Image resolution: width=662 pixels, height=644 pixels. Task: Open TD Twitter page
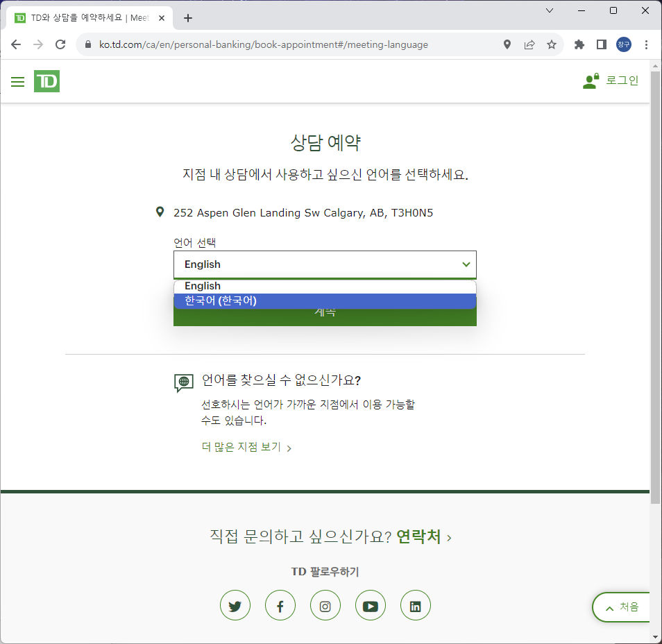coord(235,606)
